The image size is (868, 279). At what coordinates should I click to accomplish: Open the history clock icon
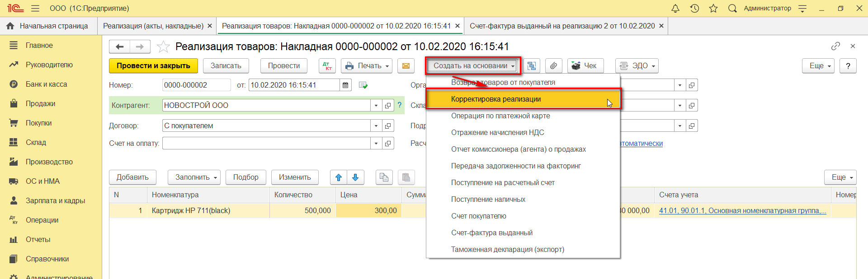coord(694,8)
